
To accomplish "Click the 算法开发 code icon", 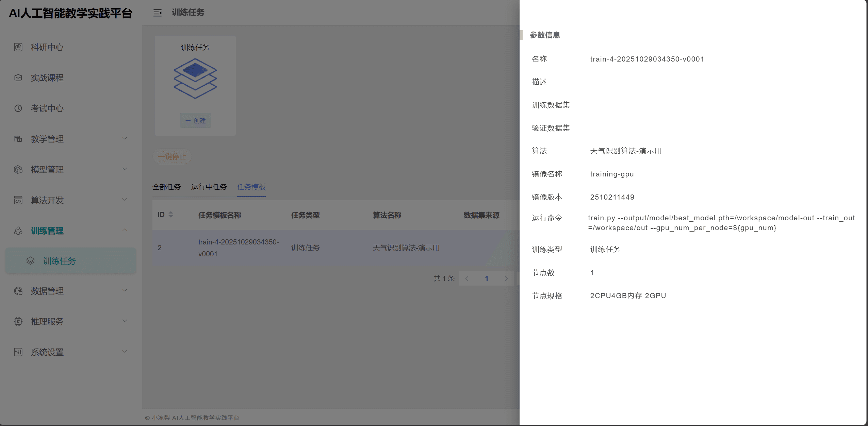I will (18, 200).
